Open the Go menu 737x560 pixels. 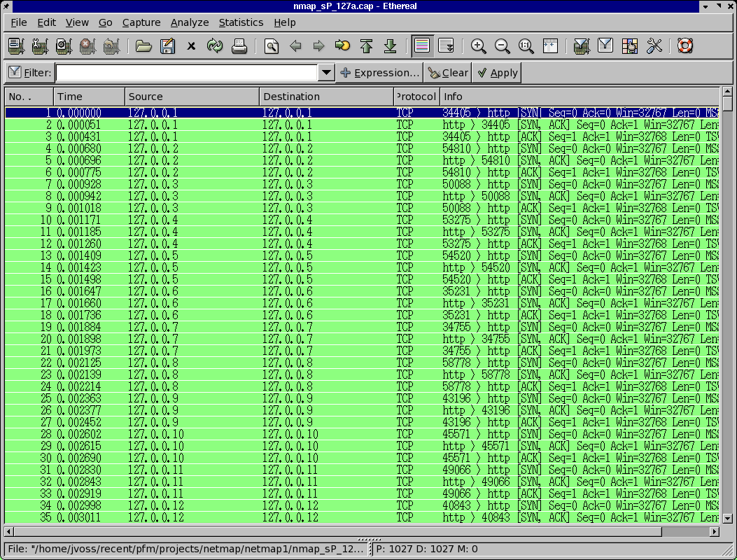click(x=105, y=22)
